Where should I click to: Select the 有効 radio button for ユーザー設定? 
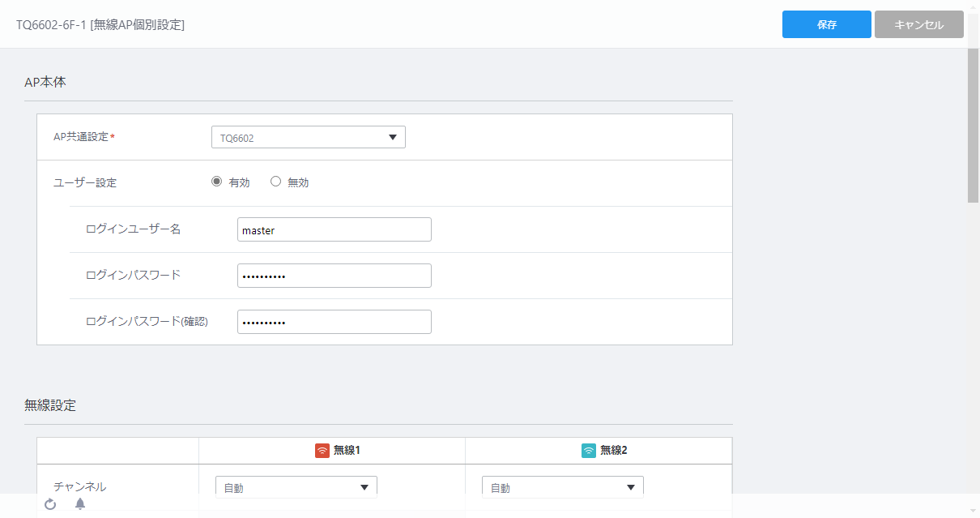216,182
